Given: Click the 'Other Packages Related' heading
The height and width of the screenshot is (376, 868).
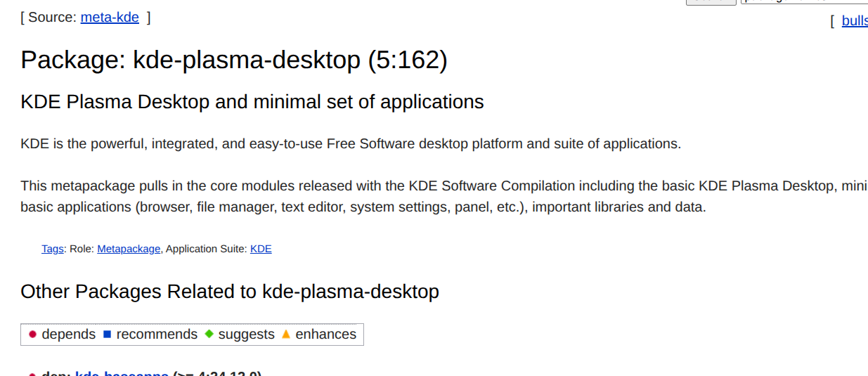Looking at the screenshot, I should pyautogui.click(x=229, y=292).
